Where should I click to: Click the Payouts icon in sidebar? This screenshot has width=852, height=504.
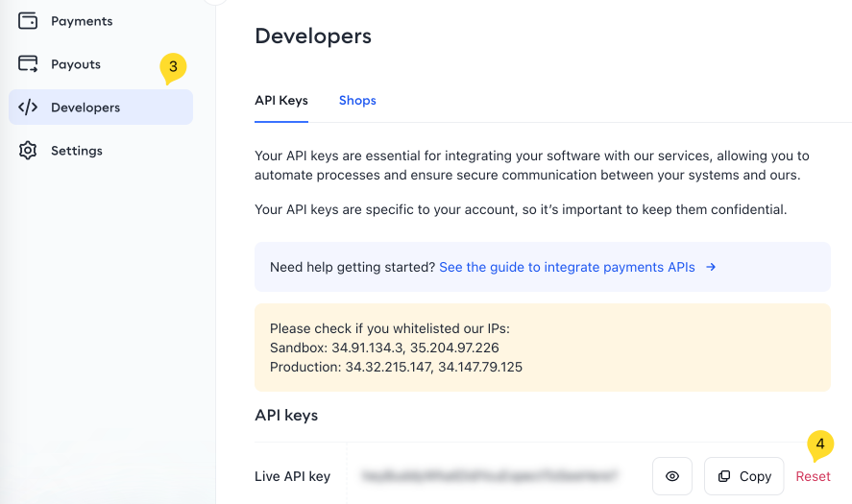click(x=28, y=64)
